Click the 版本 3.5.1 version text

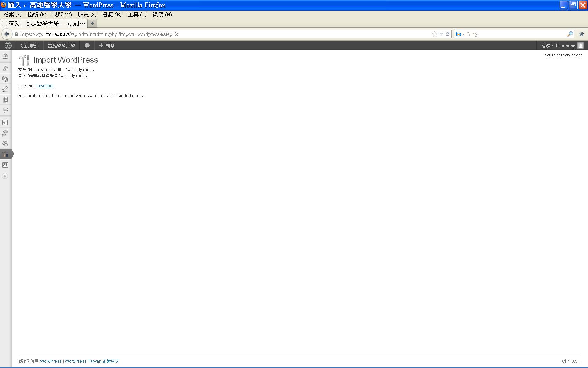coord(571,361)
